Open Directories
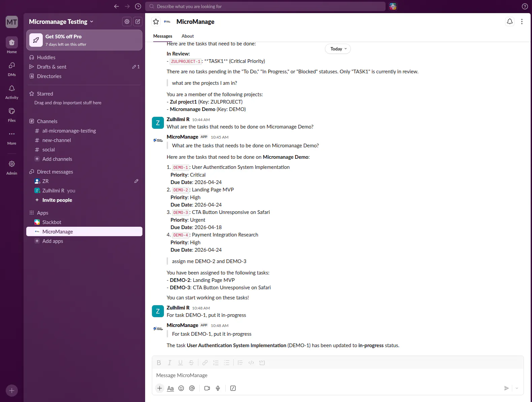532x402 pixels. [x=84, y=76]
